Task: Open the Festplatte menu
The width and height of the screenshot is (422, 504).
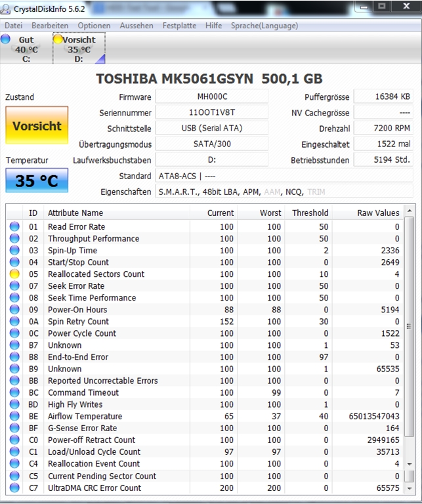Action: (179, 26)
